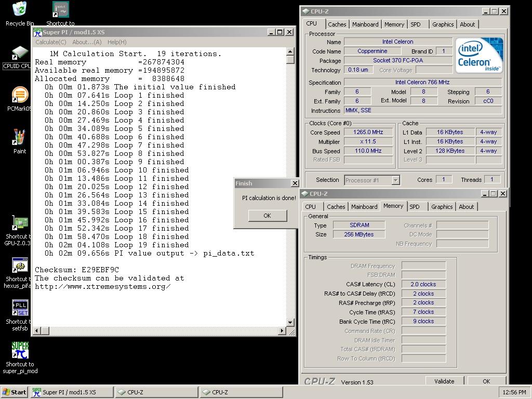Switch to Memory tab in upper CPU-Z
532x399 pixels.
pos(394,24)
